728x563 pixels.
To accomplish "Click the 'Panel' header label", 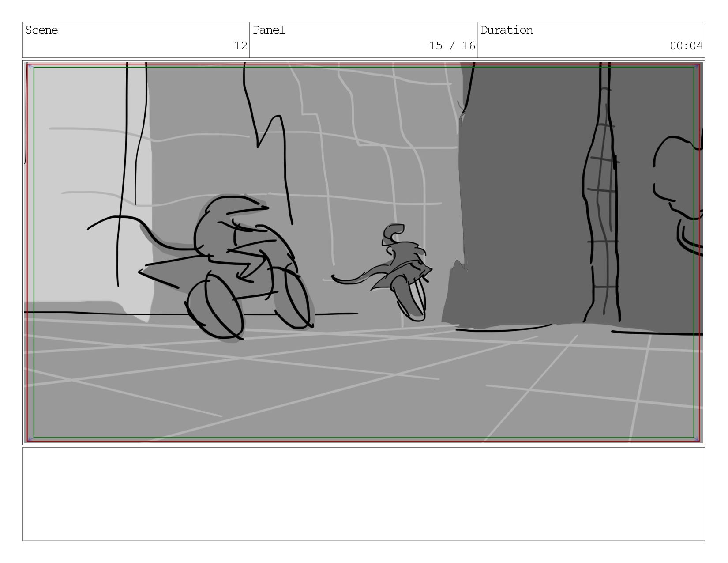I will (x=269, y=30).
